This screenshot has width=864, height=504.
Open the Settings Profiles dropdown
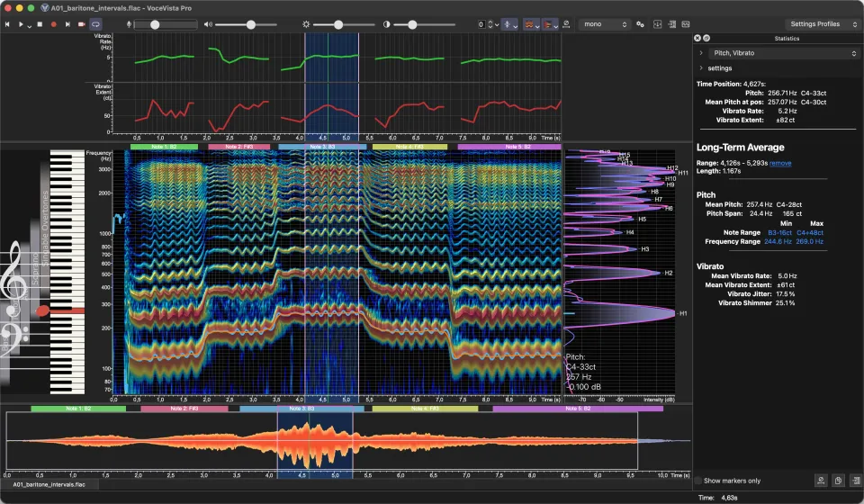(x=823, y=24)
